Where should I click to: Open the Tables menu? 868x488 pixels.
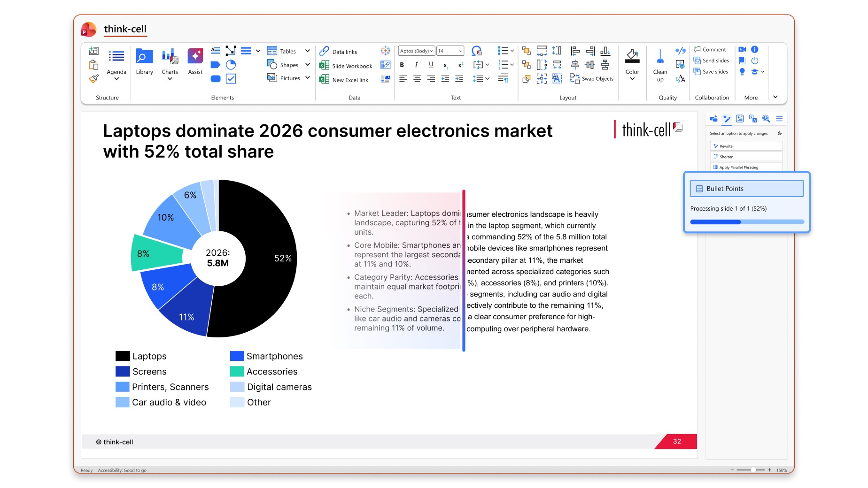click(x=288, y=51)
